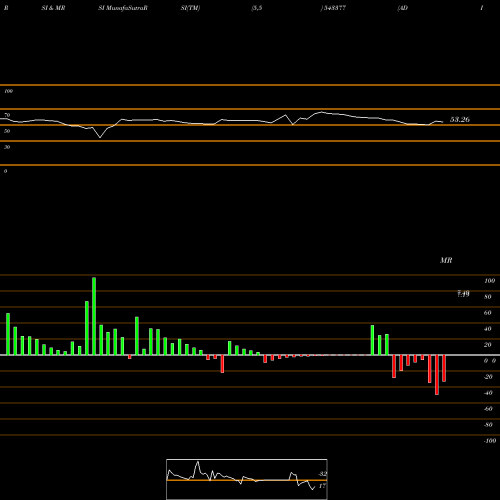
Task: Click the tallest green MR histogram bar
Action: click(x=94, y=316)
